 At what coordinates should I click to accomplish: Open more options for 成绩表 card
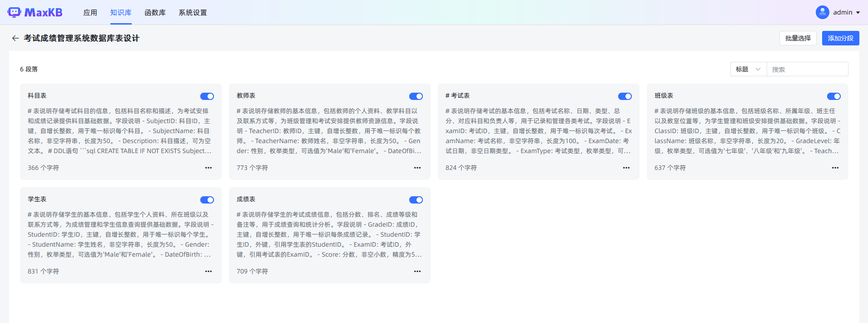tap(417, 271)
